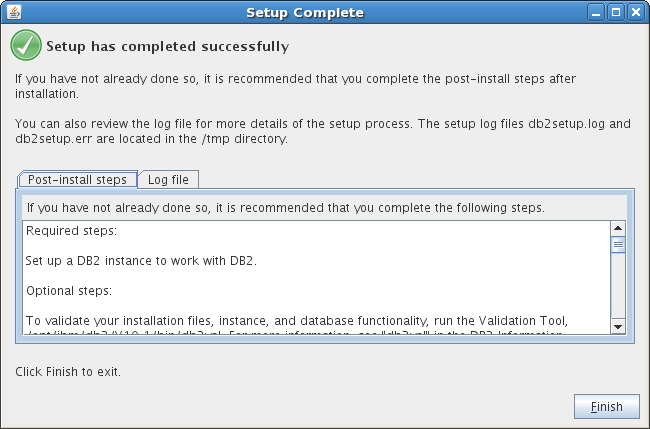Open the Log file tab
650x429 pixels.
(168, 179)
